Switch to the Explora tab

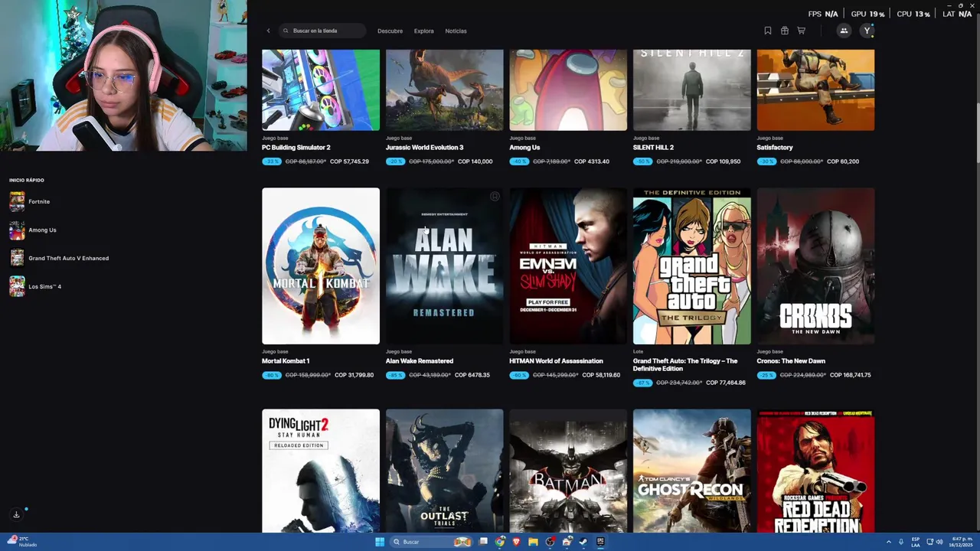pyautogui.click(x=423, y=31)
